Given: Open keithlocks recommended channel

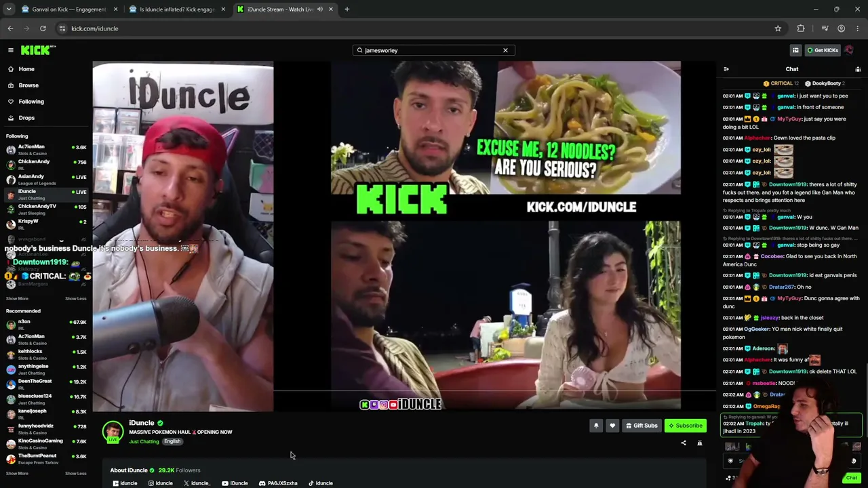Looking at the screenshot, I should pos(46,354).
